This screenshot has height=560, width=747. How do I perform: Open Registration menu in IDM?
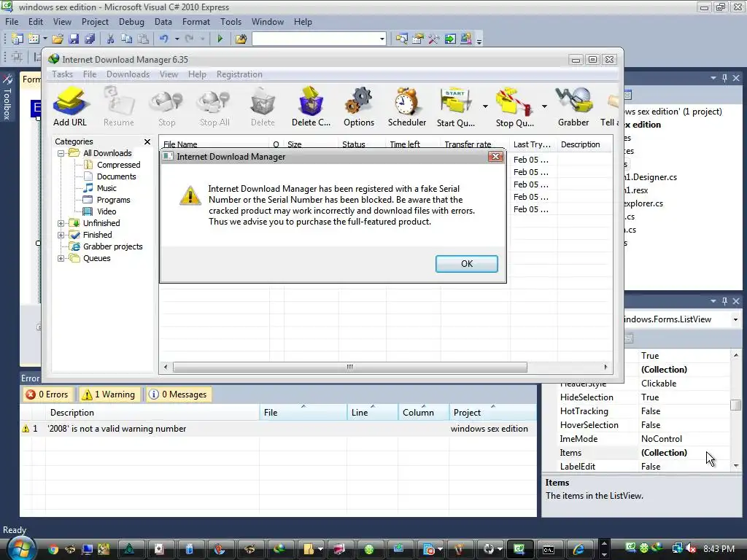pos(239,74)
